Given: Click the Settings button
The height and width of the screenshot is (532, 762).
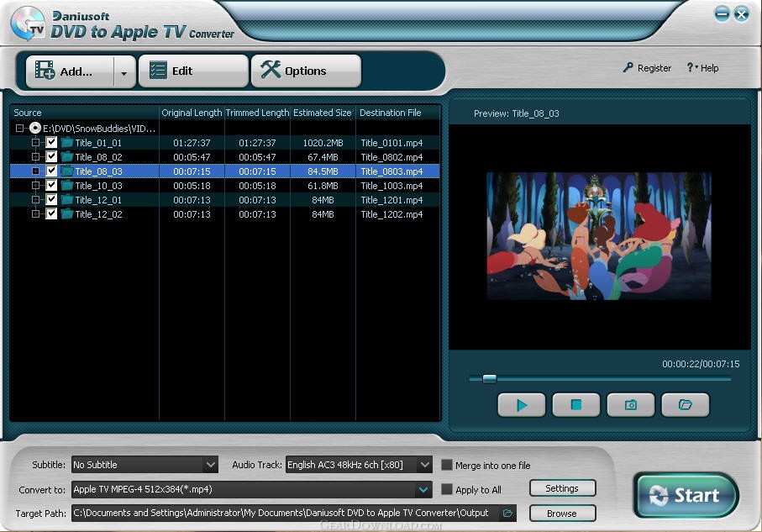Looking at the screenshot, I should [562, 488].
